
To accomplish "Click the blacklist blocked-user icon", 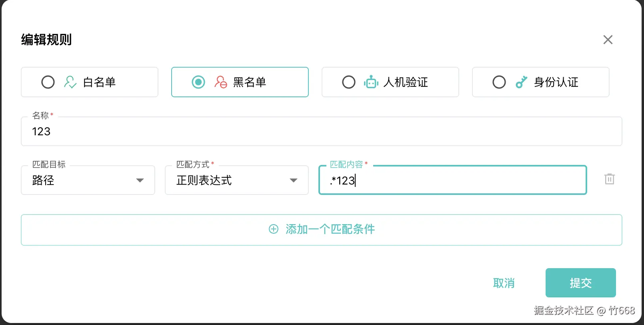I will click(220, 82).
